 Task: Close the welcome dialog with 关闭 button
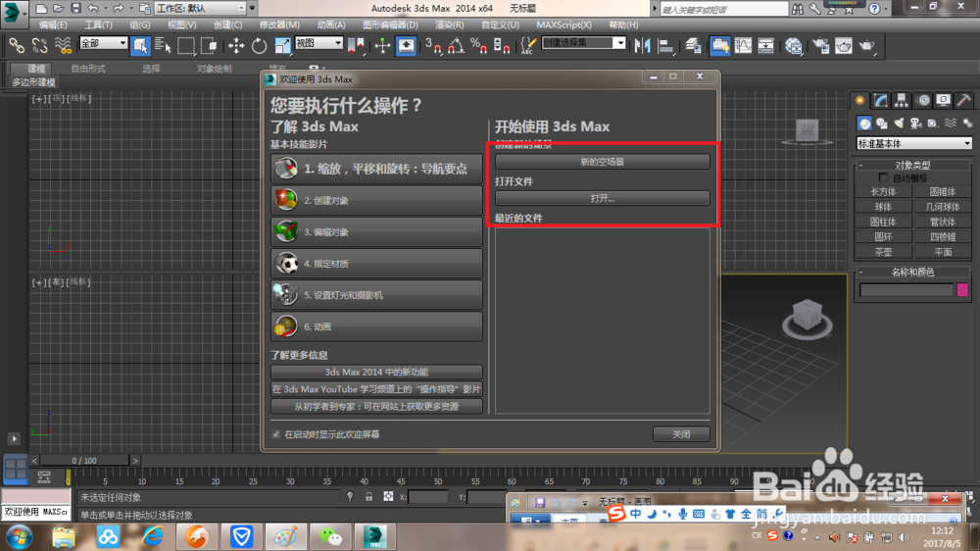coord(681,434)
